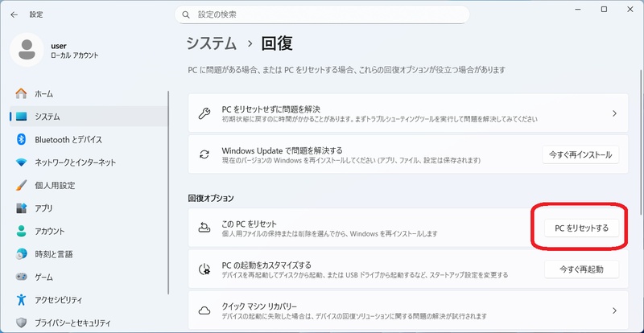
Task: Click the cloud icon beside クイック マシン リカバリー
Action: coord(204,310)
